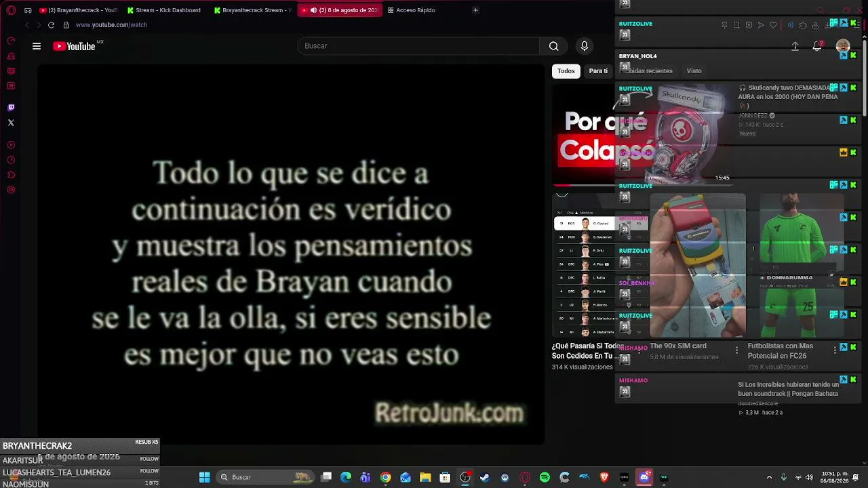This screenshot has width=868, height=488.
Task: Go to the YouTube home logo
Action: pyautogui.click(x=75, y=46)
